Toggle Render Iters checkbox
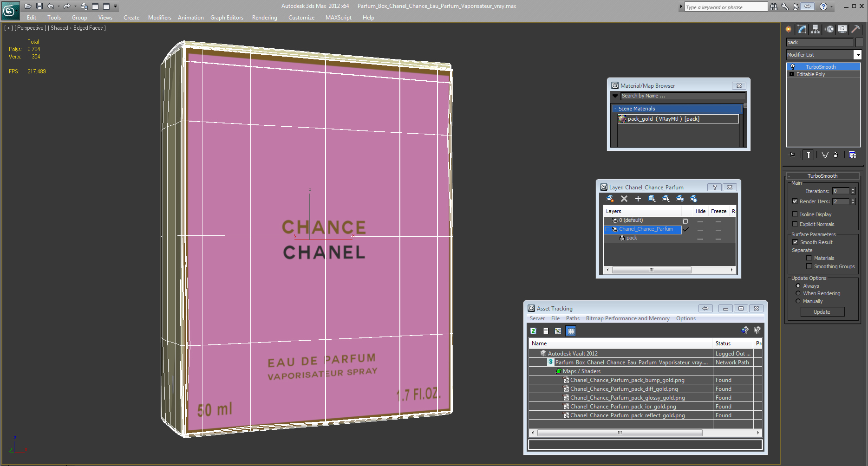Screen dimensions: 868x466 point(795,201)
